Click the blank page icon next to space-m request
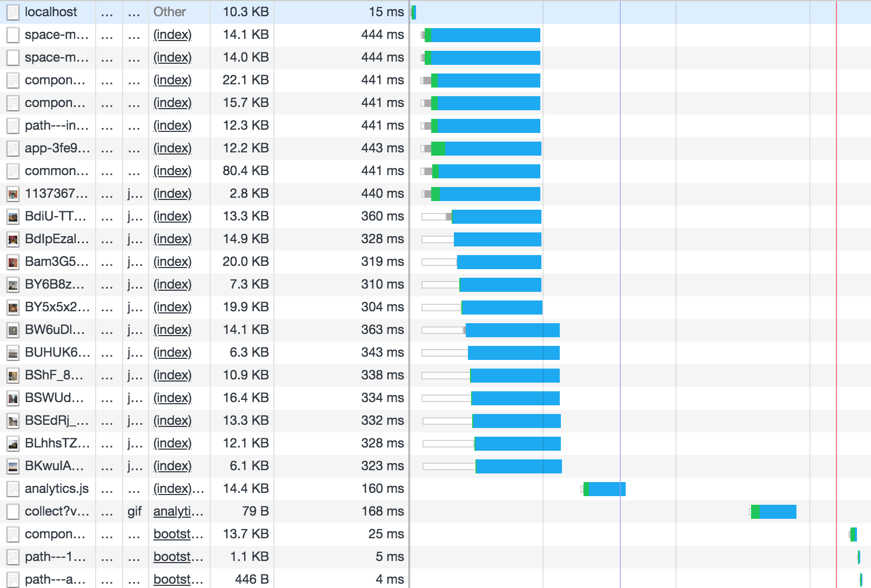 [x=12, y=35]
